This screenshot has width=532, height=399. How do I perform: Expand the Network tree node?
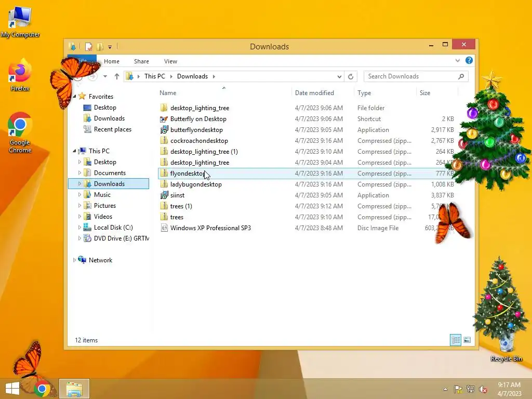(x=74, y=260)
